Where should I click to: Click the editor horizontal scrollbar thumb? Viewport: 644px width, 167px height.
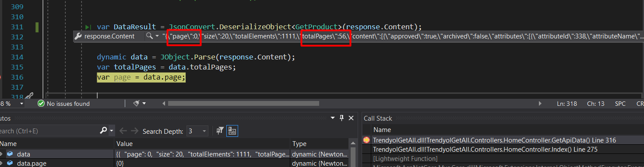(x=244, y=104)
